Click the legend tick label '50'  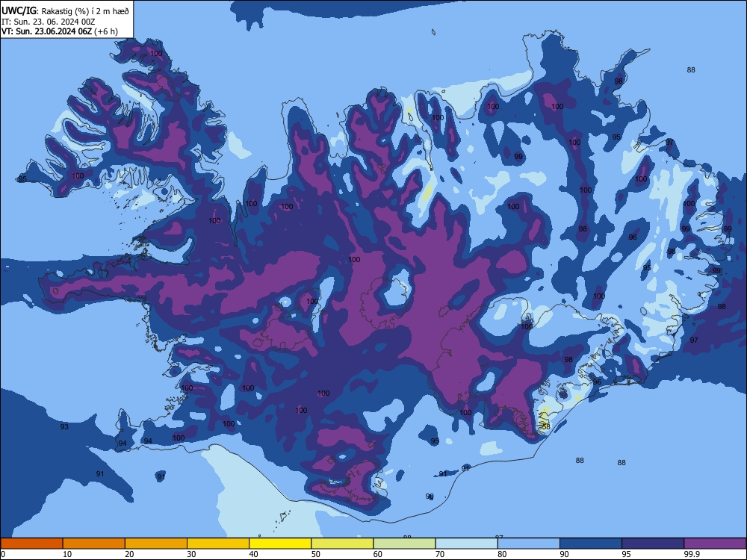(x=316, y=554)
